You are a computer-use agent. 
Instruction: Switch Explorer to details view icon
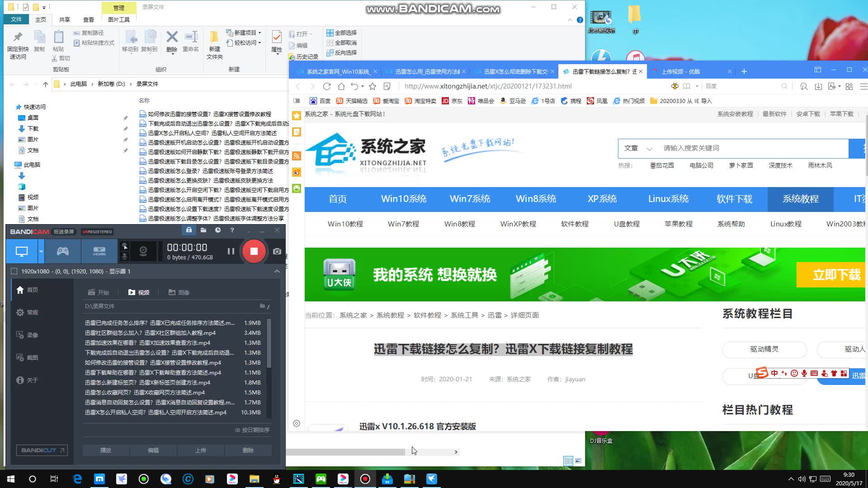pos(568,460)
